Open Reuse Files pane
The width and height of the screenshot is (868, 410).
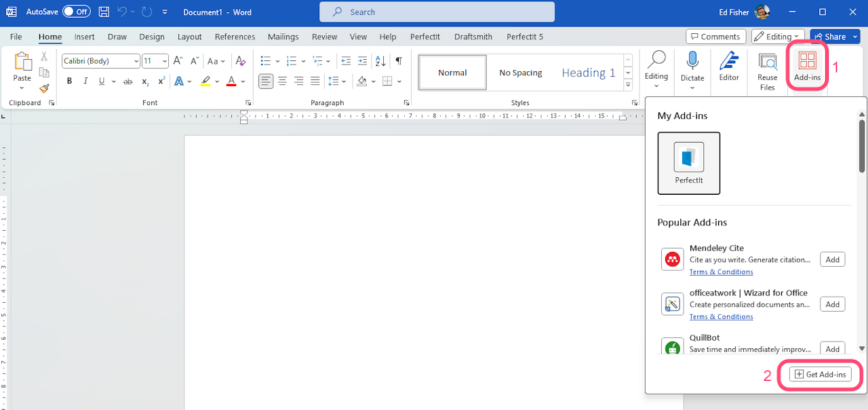[x=767, y=71]
